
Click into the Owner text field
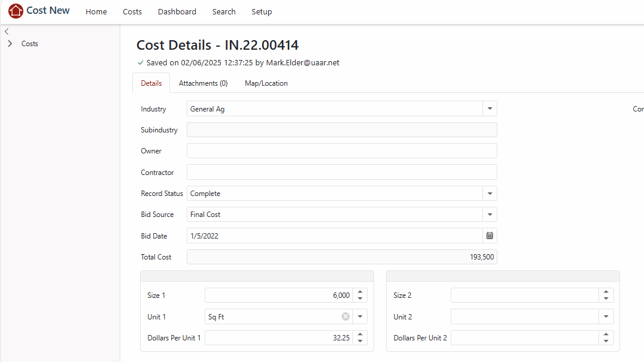pyautogui.click(x=341, y=151)
